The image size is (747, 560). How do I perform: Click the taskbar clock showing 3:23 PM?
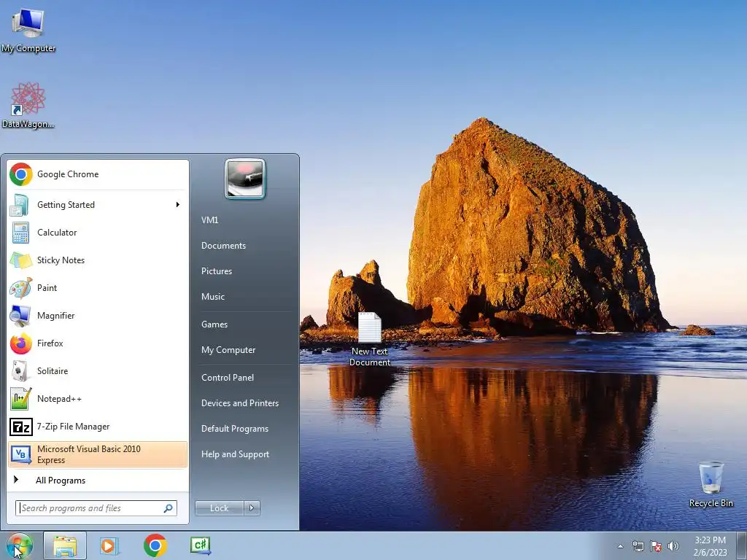pos(710,546)
